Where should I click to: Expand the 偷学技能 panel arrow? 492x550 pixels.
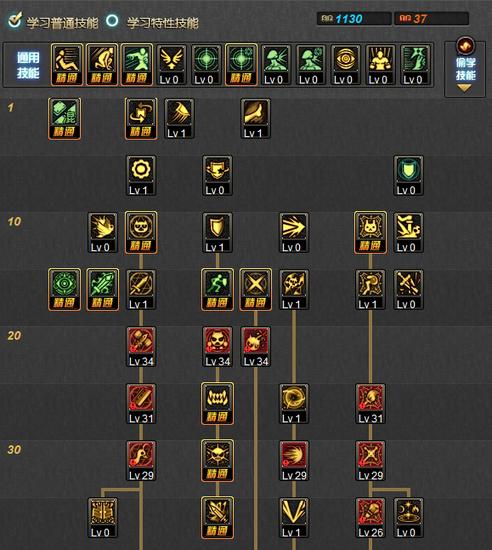[x=464, y=88]
